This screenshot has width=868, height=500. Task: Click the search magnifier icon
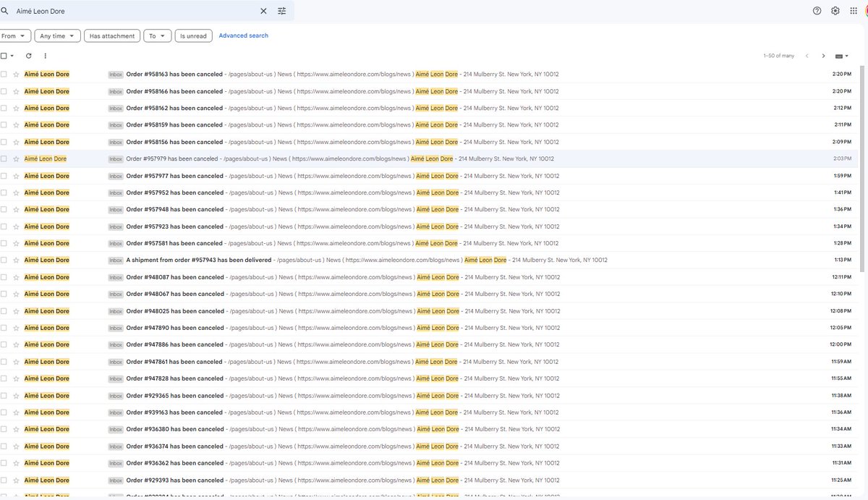[5, 11]
